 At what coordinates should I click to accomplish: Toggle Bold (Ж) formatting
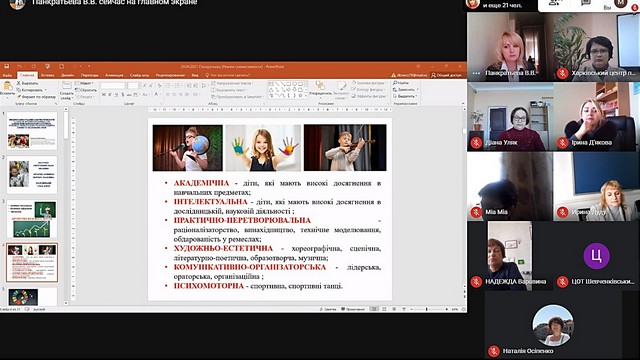click(x=104, y=95)
